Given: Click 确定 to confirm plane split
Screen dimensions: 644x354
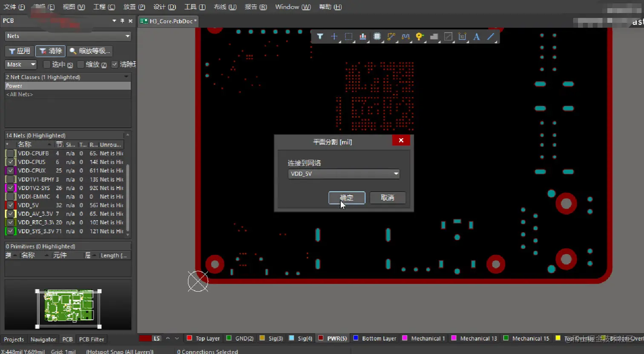Looking at the screenshot, I should (347, 198).
